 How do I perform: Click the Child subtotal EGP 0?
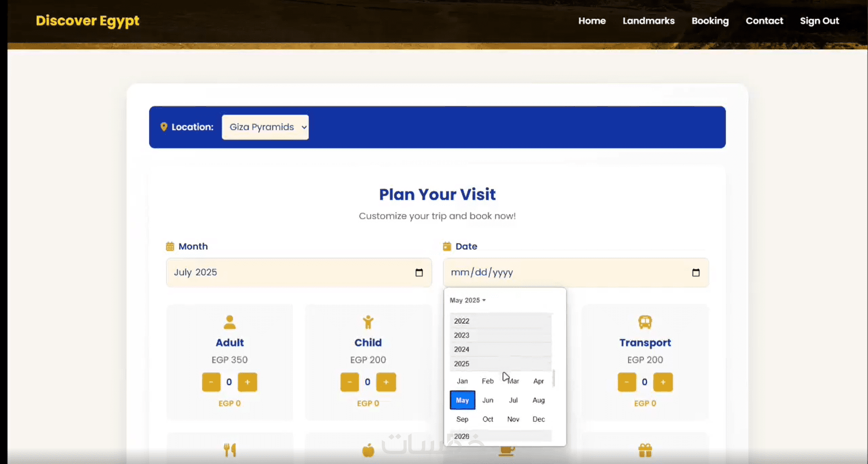point(368,403)
